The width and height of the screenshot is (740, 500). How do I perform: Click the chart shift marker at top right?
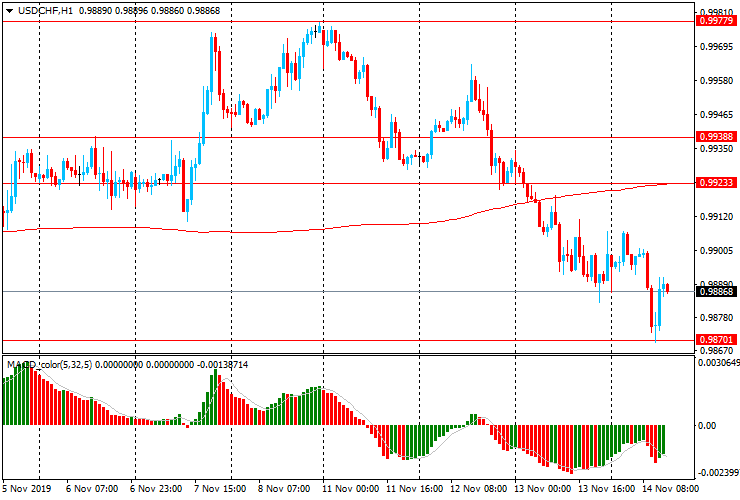point(692,19)
